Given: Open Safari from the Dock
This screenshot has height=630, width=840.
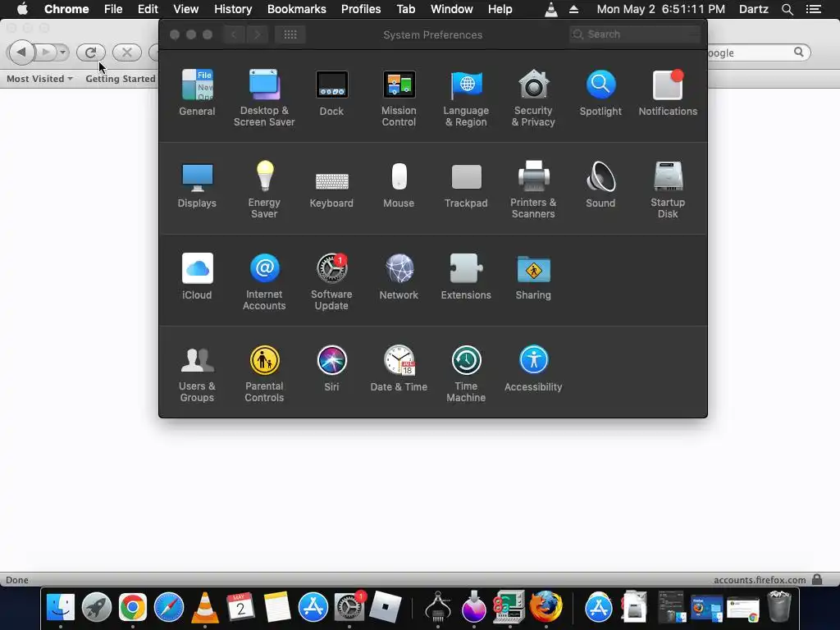Looking at the screenshot, I should click(169, 608).
